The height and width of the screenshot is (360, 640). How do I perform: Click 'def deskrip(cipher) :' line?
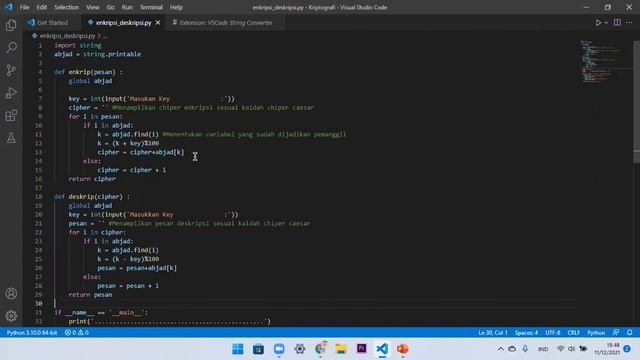point(92,197)
